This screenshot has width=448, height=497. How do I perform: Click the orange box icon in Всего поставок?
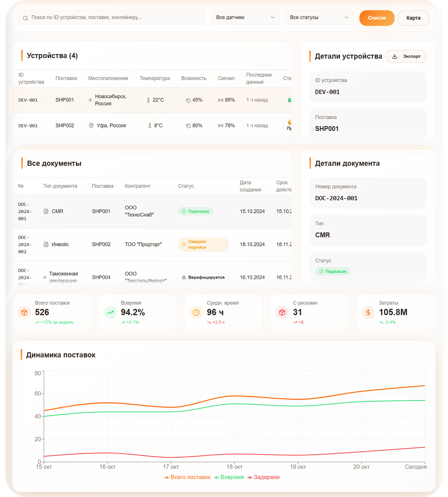[24, 312]
